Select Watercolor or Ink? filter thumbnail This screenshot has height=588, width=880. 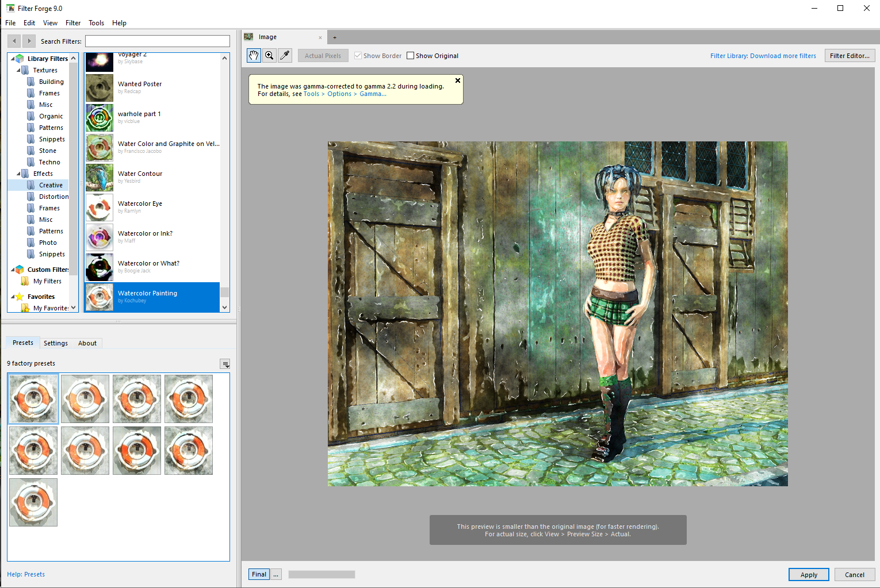click(100, 237)
